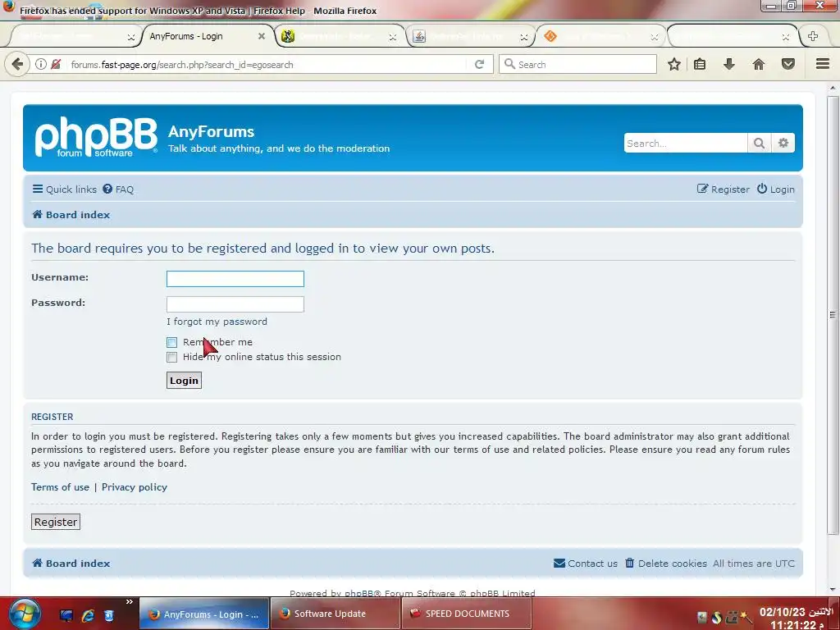Switch to the first blurred tab on the left

point(75,36)
